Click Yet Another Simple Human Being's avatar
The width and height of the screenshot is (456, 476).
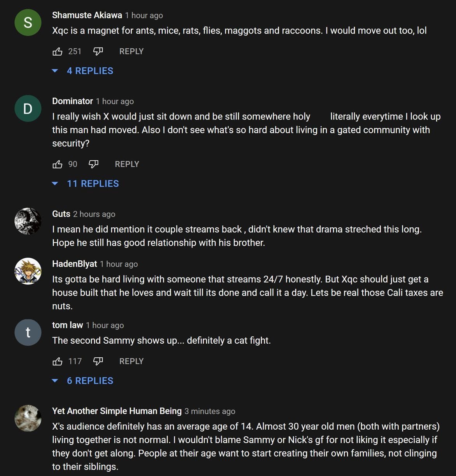coord(28,418)
